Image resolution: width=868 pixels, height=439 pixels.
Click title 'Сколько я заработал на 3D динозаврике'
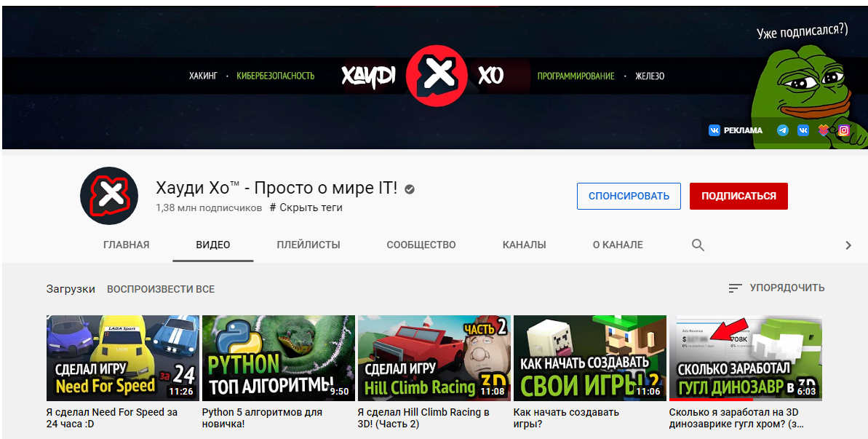[736, 418]
